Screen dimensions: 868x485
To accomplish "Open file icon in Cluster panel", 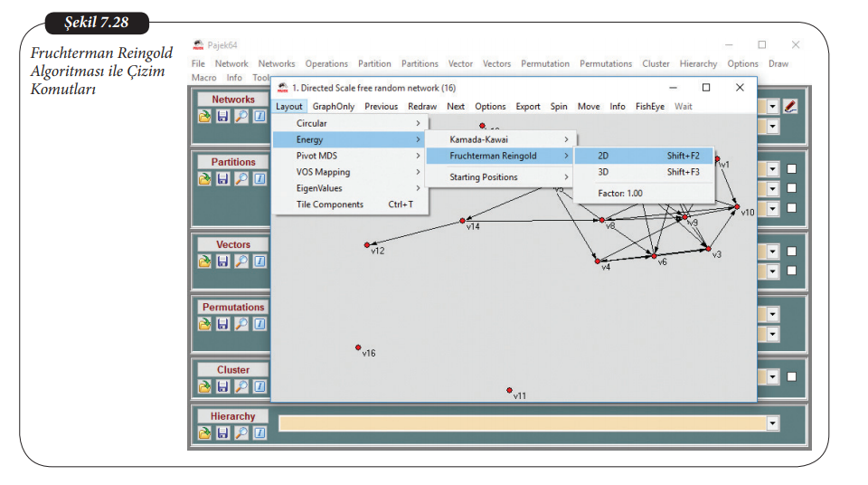I will click(x=205, y=386).
